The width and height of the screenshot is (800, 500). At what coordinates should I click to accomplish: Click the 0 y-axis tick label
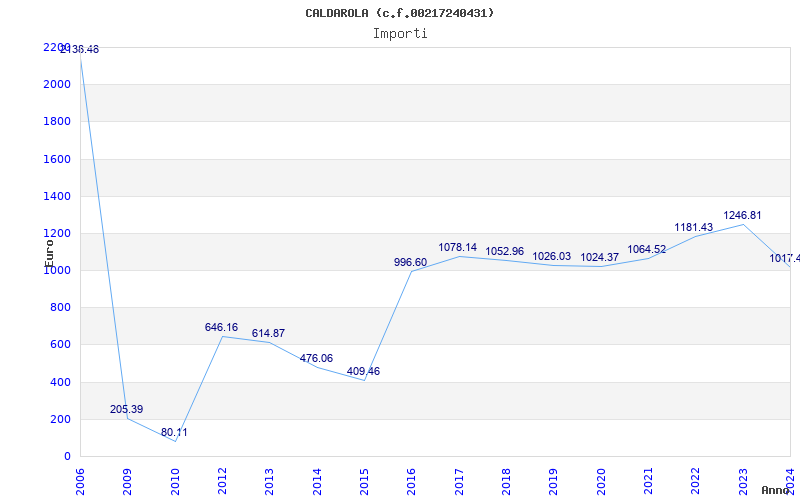click(67, 457)
